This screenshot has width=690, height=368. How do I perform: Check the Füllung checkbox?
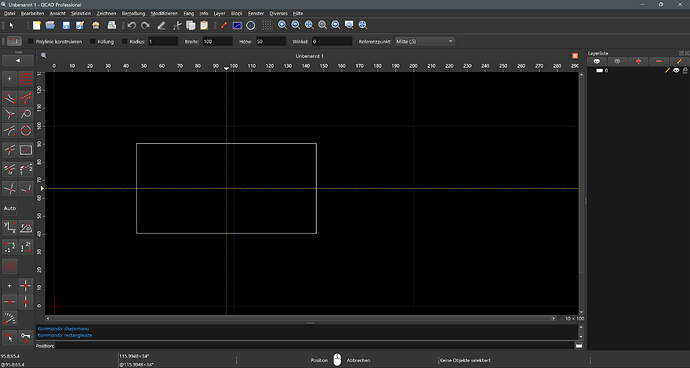coord(93,41)
